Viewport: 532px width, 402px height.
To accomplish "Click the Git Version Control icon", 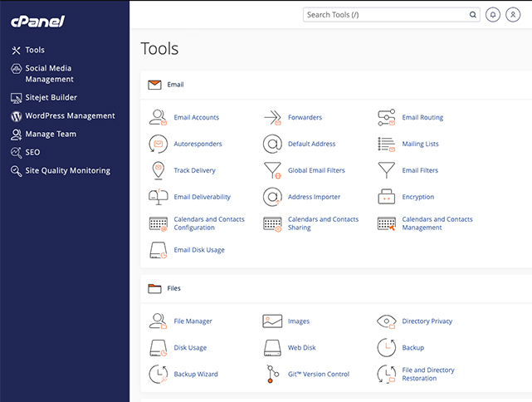I will [x=272, y=374].
